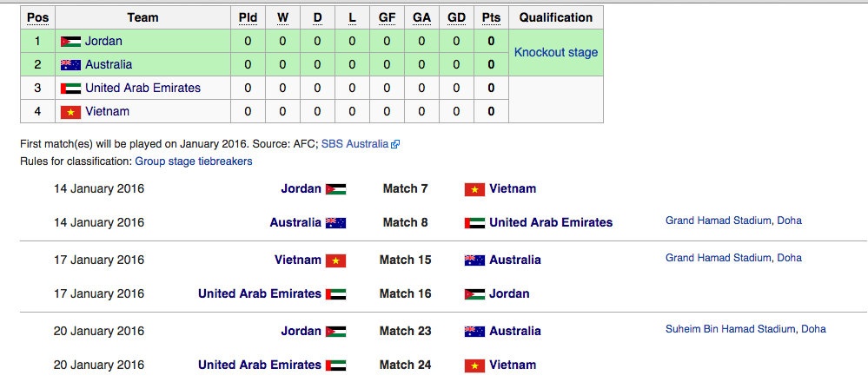This screenshot has width=868, height=382.
Task: Click Jordan team link in standings table
Action: point(103,41)
